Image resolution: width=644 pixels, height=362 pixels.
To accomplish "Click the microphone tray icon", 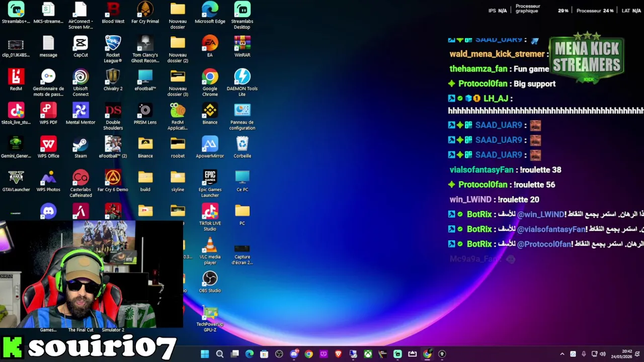I will coord(584,354).
